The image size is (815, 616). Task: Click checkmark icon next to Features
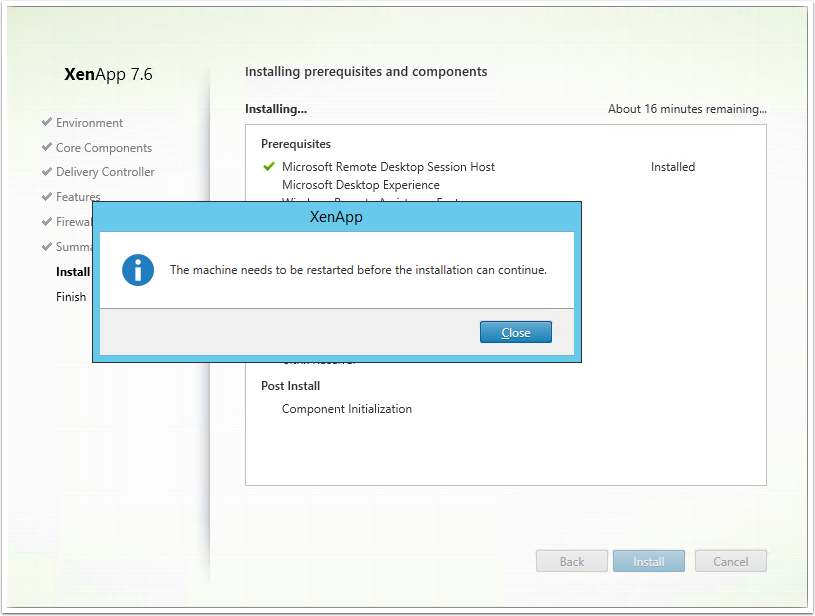tap(47, 196)
